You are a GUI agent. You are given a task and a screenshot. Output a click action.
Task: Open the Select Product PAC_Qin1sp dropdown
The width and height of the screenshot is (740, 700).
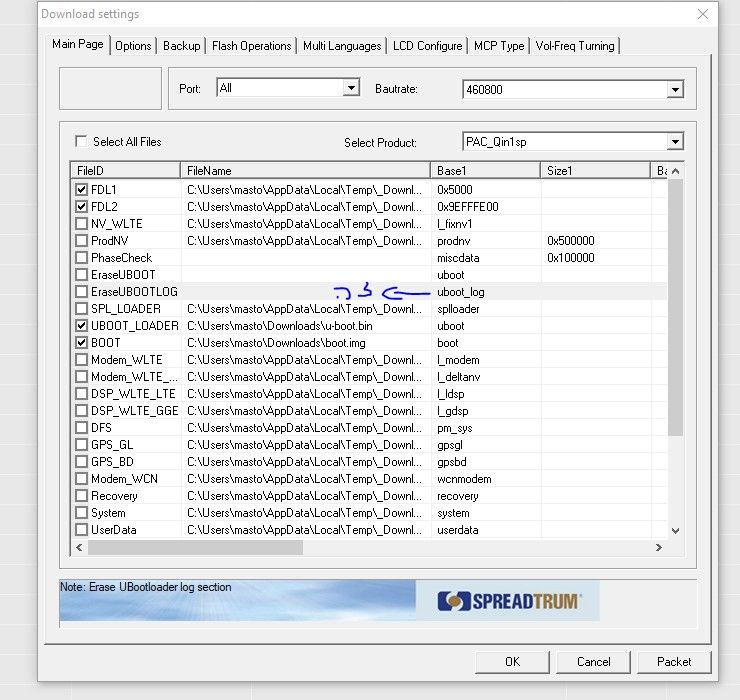pyautogui.click(x=675, y=142)
